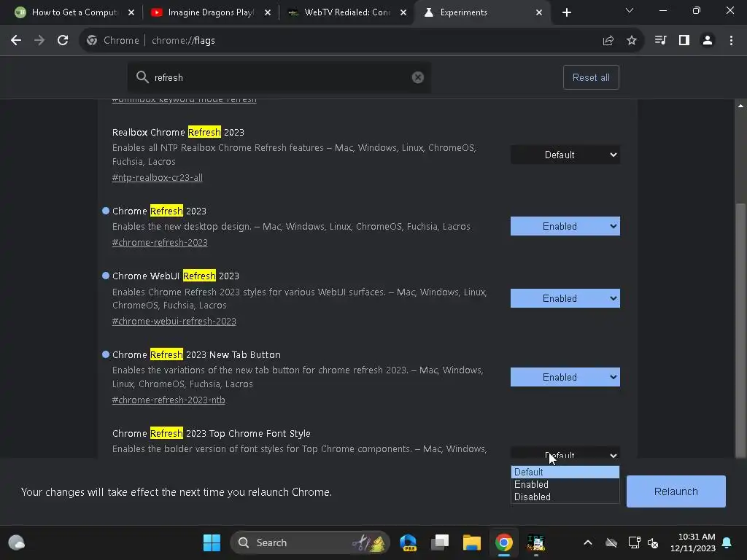The image size is (747, 560).
Task: Open the #ntp-realbox-cr23-all link
Action: coord(158,178)
